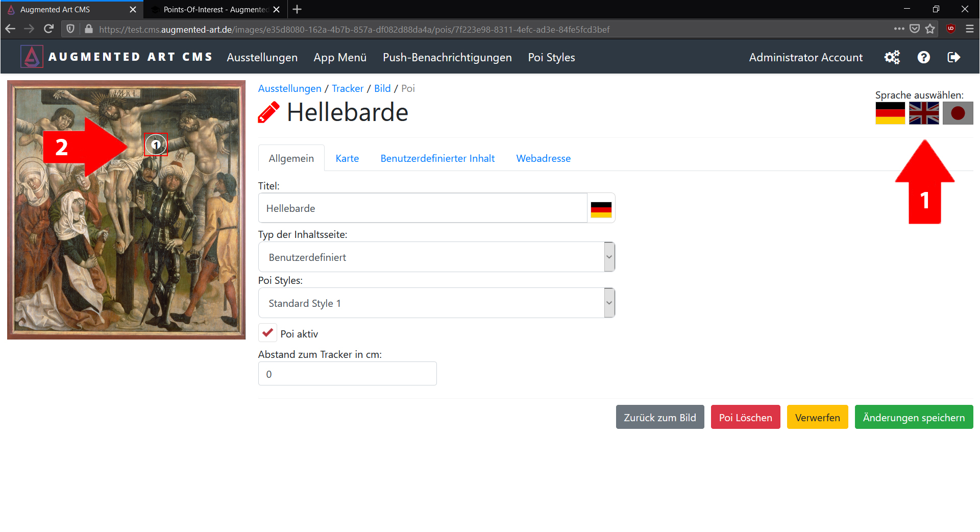Viewport: 980px width, 532px height.
Task: Click the POI marker 1 on painting
Action: [156, 144]
